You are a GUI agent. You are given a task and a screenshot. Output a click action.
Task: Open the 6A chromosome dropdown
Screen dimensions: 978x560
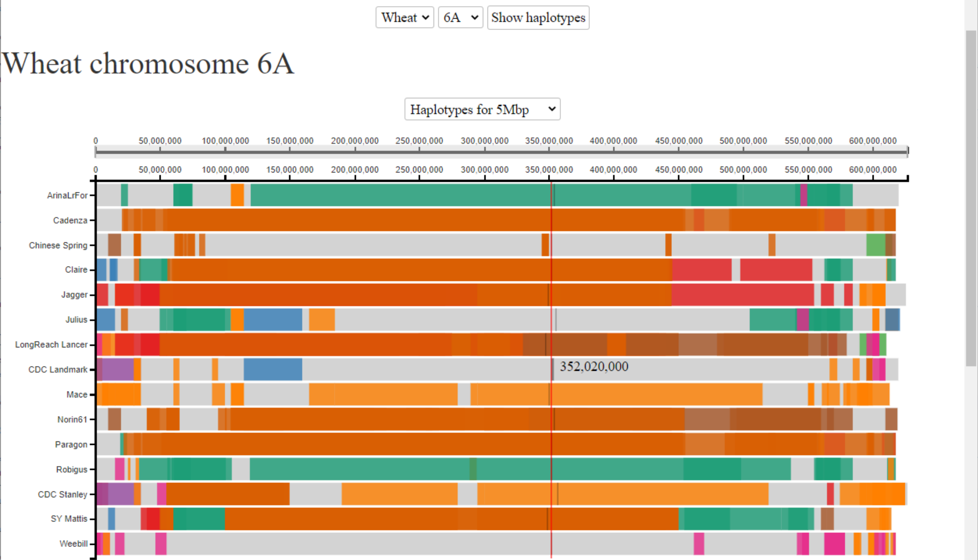460,17
